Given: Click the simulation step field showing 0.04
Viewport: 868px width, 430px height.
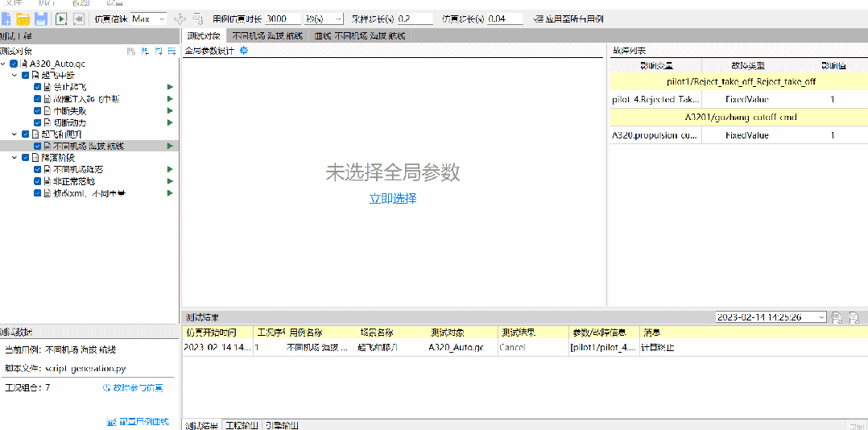Looking at the screenshot, I should (505, 19).
